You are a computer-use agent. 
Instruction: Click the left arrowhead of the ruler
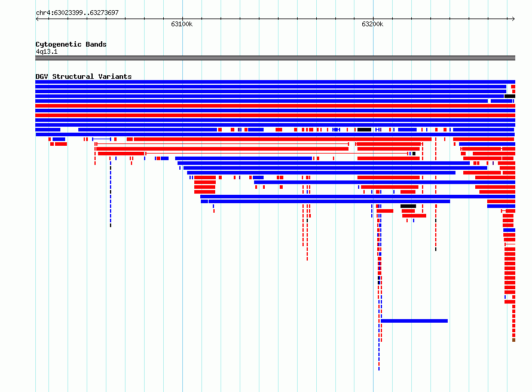[x=37, y=19]
